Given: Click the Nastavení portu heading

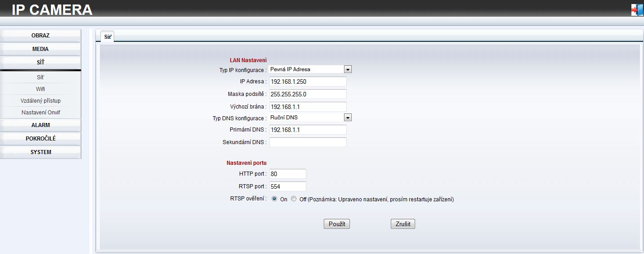Looking at the screenshot, I should (247, 163).
